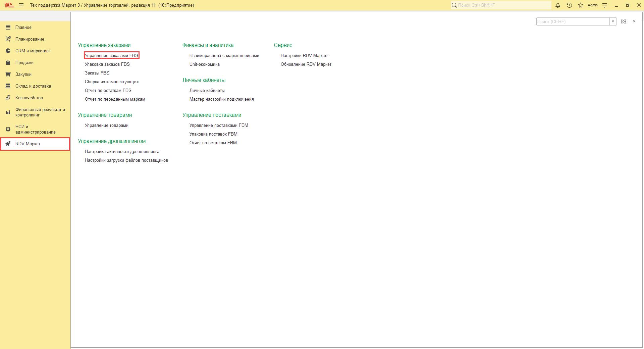Click the 1C logo icon

click(9, 5)
